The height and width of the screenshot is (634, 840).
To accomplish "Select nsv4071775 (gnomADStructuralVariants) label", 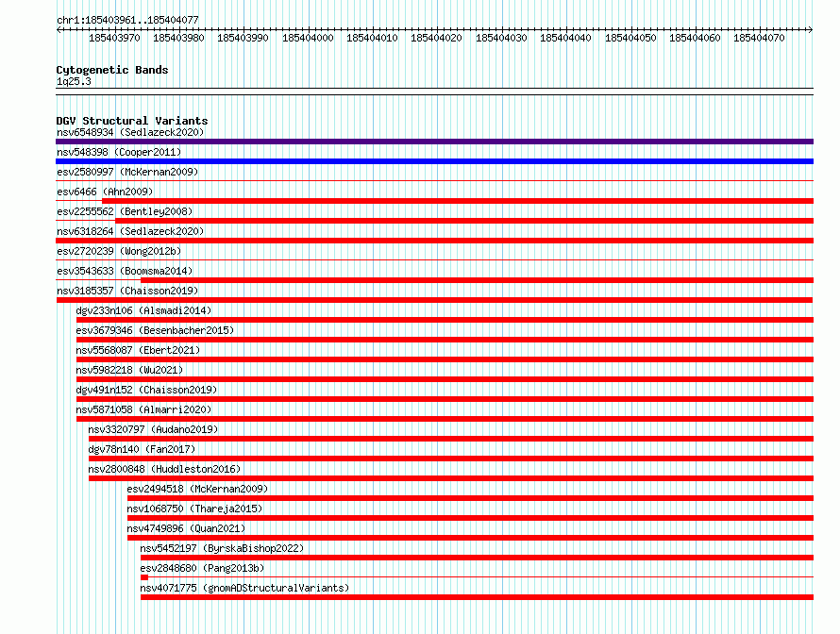I will click(244, 588).
